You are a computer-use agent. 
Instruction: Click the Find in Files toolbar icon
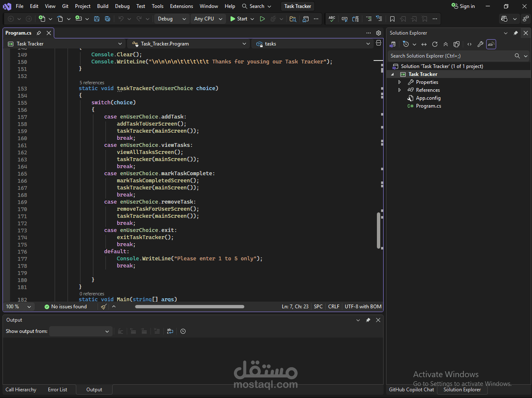293,19
